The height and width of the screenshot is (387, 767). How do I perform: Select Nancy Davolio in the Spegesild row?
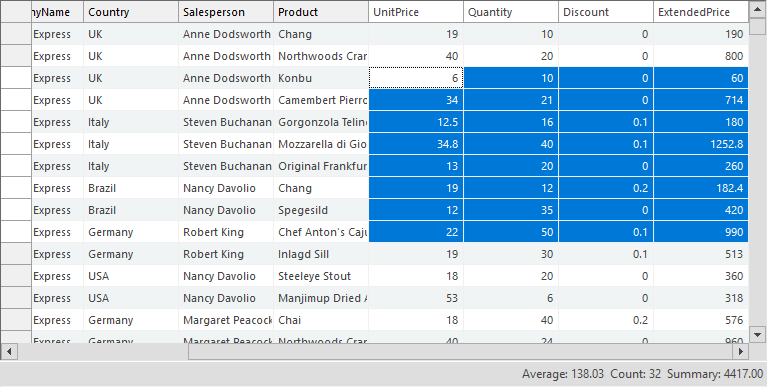(x=226, y=210)
